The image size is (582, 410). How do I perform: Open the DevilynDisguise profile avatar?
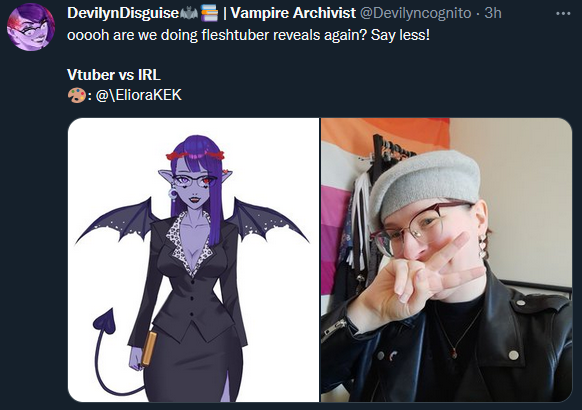coord(31,27)
